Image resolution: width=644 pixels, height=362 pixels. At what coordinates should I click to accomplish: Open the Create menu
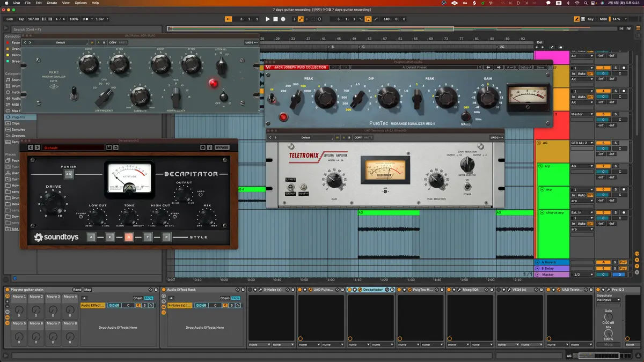coord(52,3)
